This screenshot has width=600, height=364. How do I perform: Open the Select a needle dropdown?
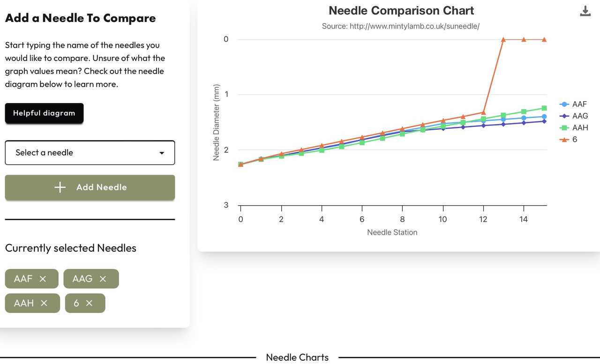[90, 153]
